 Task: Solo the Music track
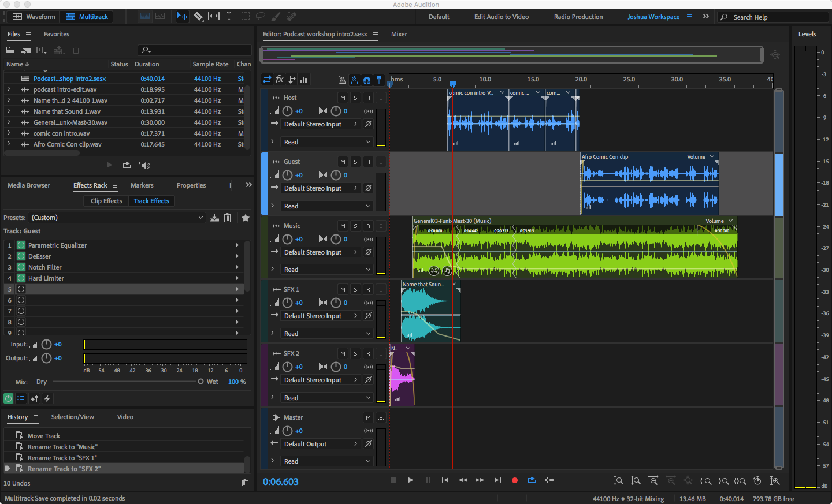(x=355, y=226)
